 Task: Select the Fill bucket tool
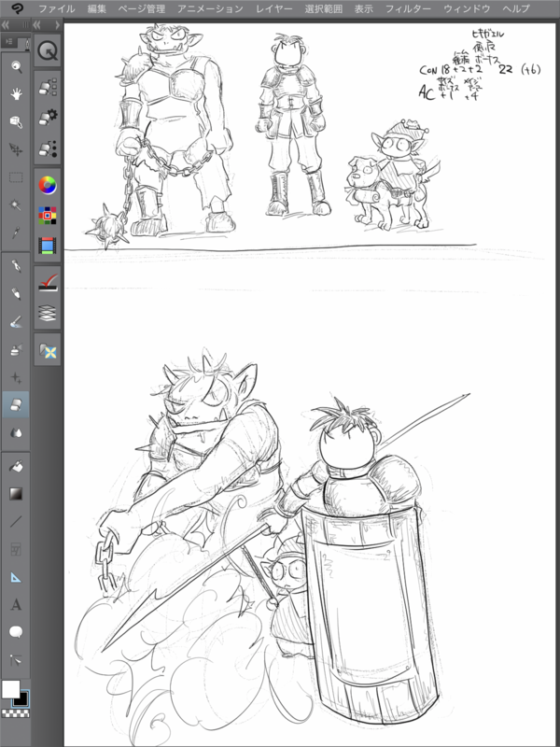click(16, 466)
